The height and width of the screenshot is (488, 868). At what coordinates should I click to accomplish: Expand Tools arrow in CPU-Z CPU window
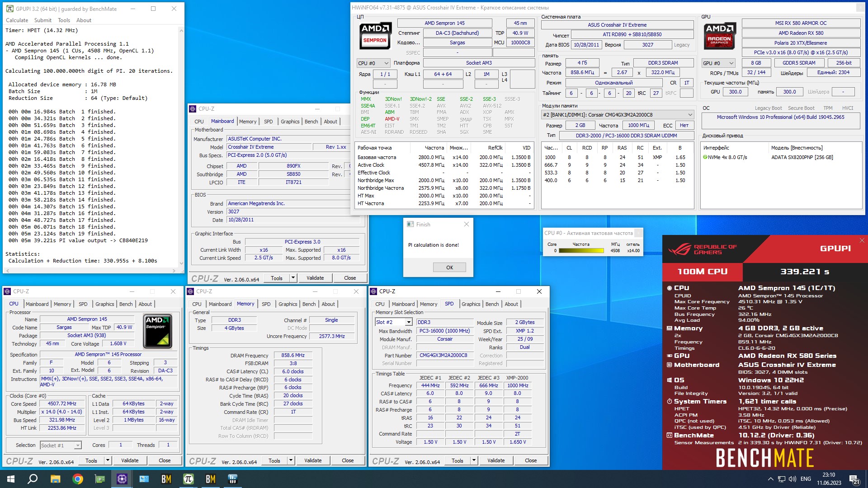pos(108,460)
